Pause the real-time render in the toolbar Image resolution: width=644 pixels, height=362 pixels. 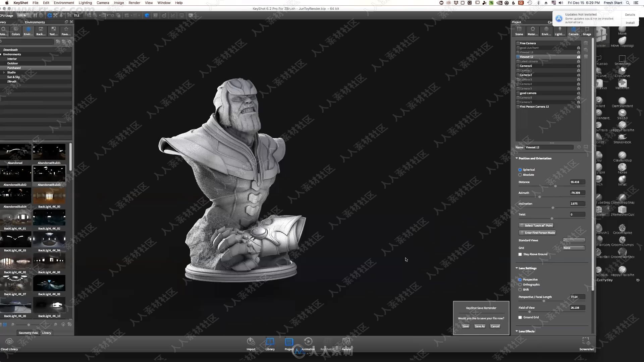click(x=35, y=15)
